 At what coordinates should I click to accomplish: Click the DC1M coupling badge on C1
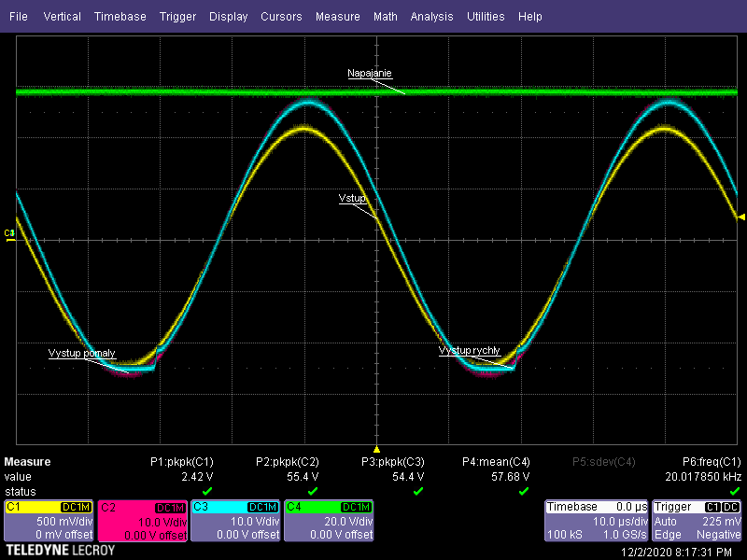(x=77, y=508)
